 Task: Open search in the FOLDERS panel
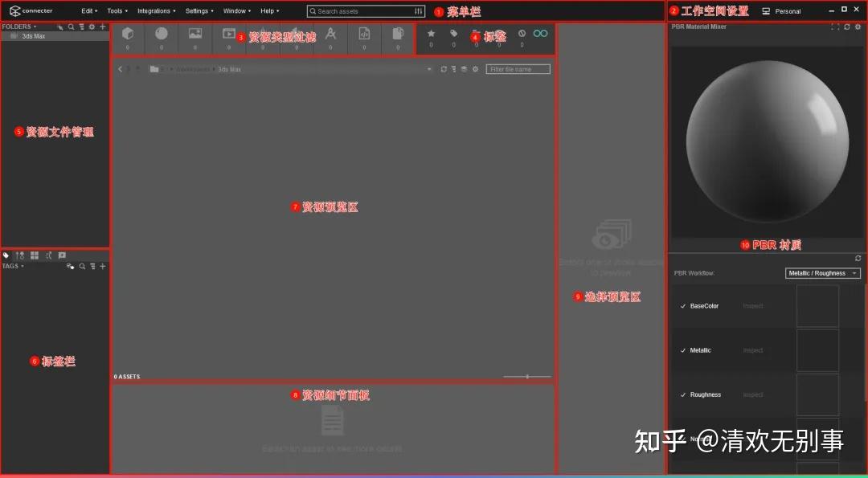(72, 27)
